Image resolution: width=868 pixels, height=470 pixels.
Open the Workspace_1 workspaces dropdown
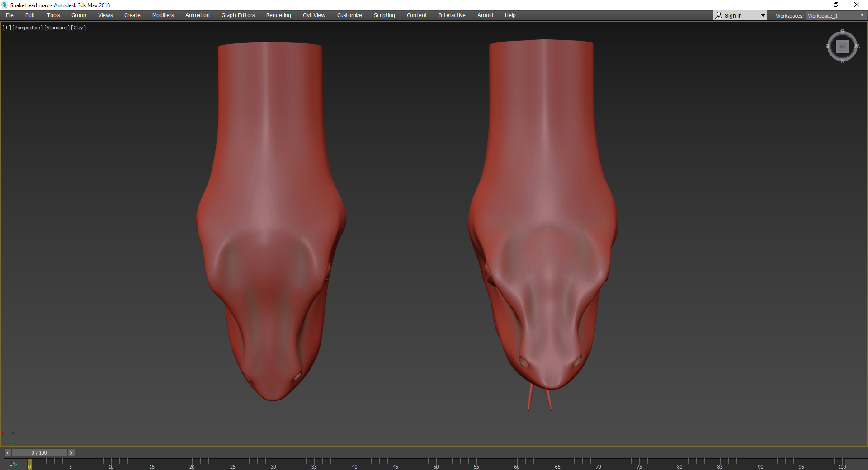[x=835, y=16]
